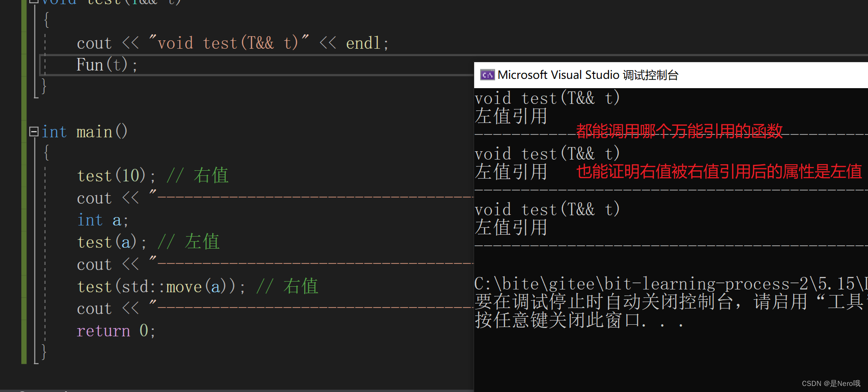The width and height of the screenshot is (868, 392).
Task: Click the first 左值引用 console output line
Action: 511,116
